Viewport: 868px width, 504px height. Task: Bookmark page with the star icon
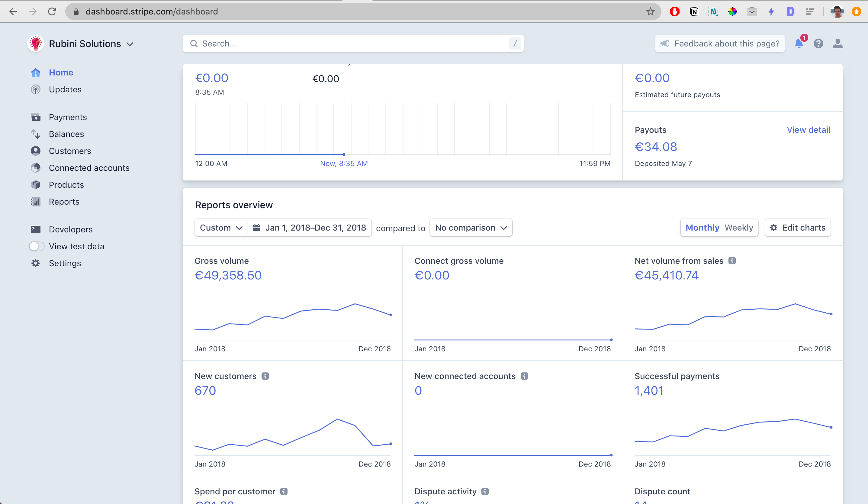coord(650,12)
